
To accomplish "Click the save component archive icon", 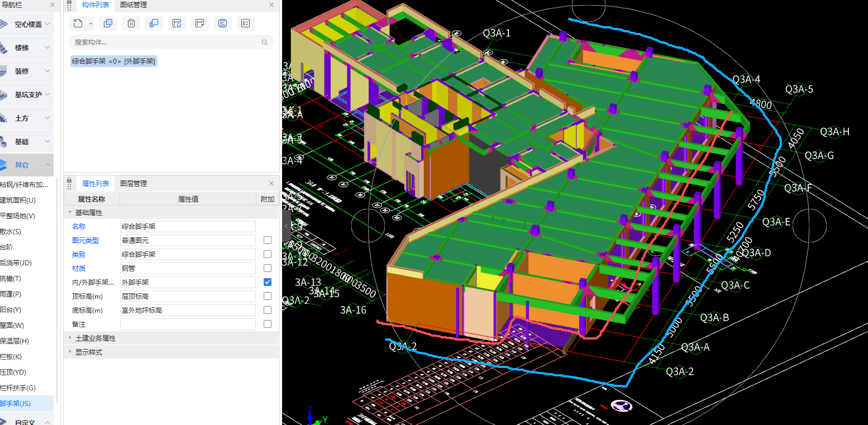I will 177,23.
